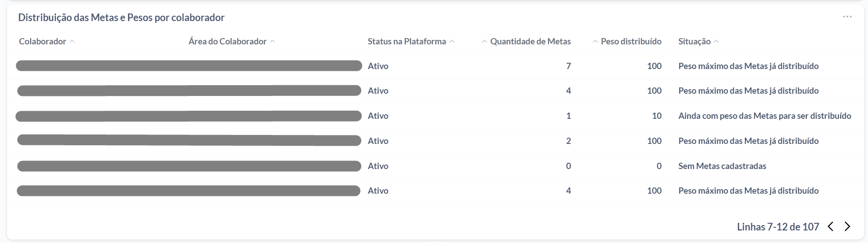
Task: Select the row with 7 metas
Action: (x=568, y=66)
